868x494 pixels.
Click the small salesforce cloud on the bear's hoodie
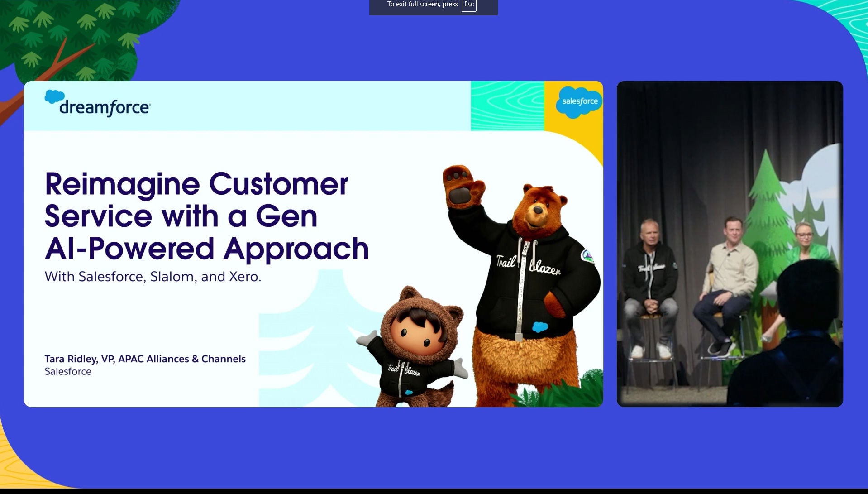pos(540,326)
